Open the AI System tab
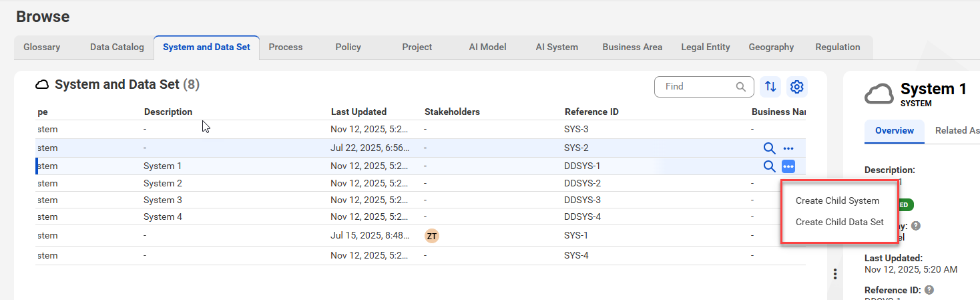The image size is (980, 300). coord(557,47)
